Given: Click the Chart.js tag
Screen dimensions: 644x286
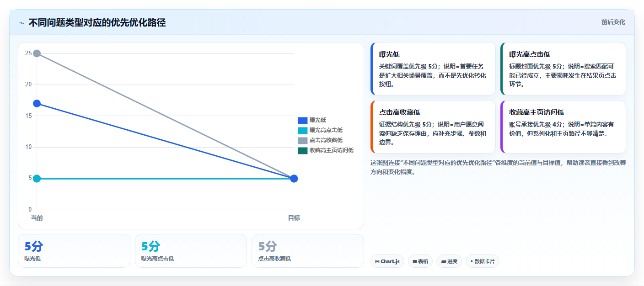Looking at the screenshot, I should pos(387,261).
